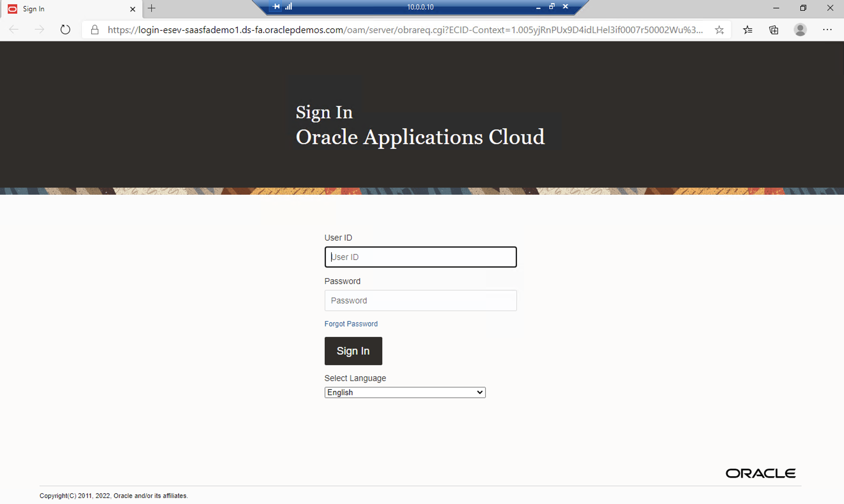
Task: Click the forward navigation arrow
Action: 39,29
